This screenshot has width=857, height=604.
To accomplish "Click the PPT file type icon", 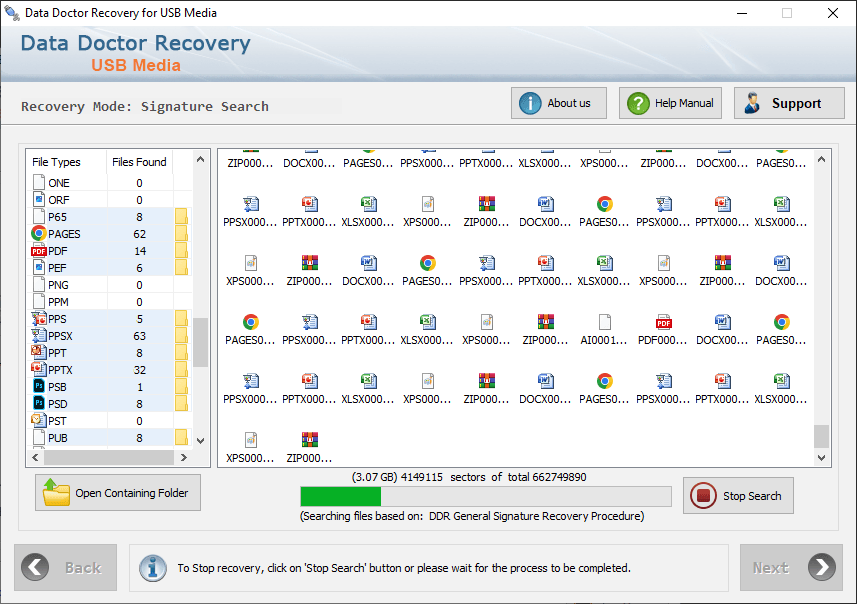I will 39,352.
